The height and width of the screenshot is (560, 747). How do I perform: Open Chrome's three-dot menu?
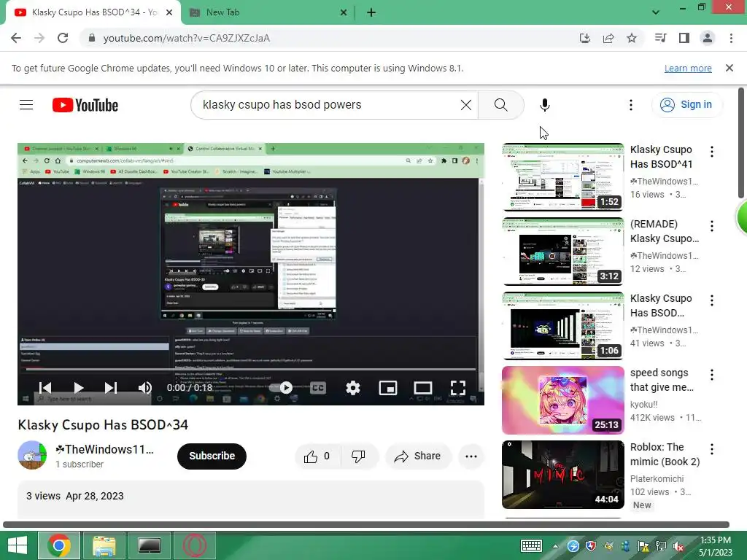731,38
